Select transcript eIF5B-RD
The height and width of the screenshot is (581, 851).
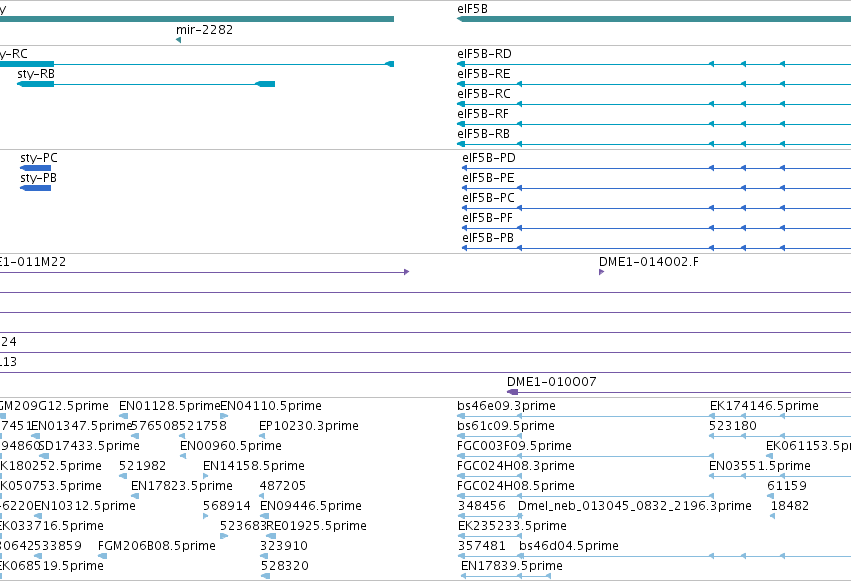click(x=484, y=54)
